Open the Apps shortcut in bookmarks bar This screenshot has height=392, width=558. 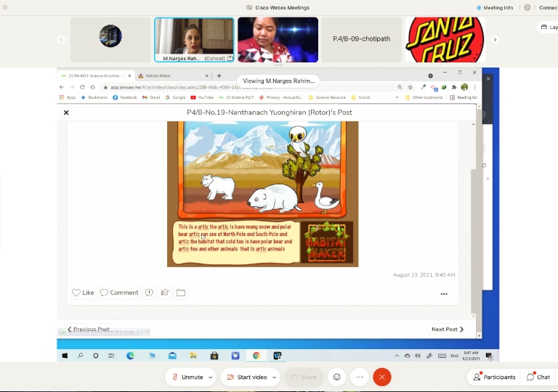click(x=68, y=97)
